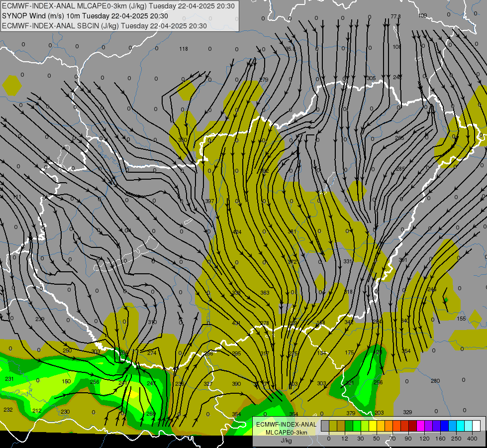
Task: Click the white legend swatch
Action: click(476, 426)
